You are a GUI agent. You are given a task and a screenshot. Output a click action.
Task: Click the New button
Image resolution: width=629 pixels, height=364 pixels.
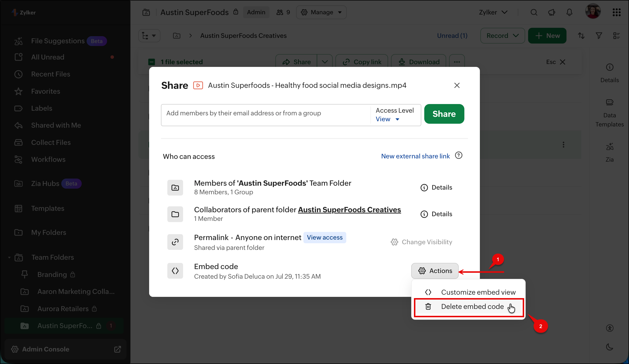point(547,36)
